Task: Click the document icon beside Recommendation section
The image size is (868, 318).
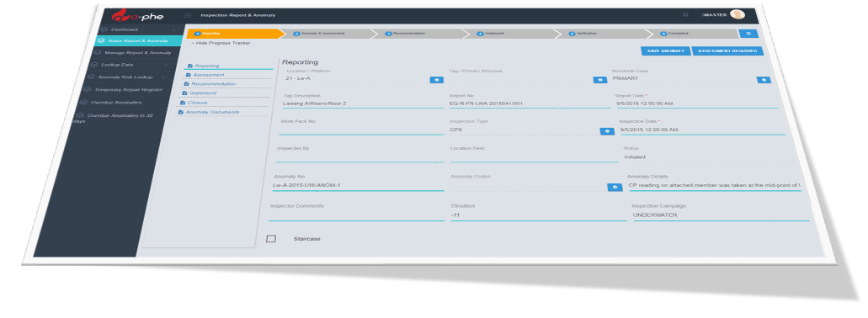Action: tap(186, 84)
